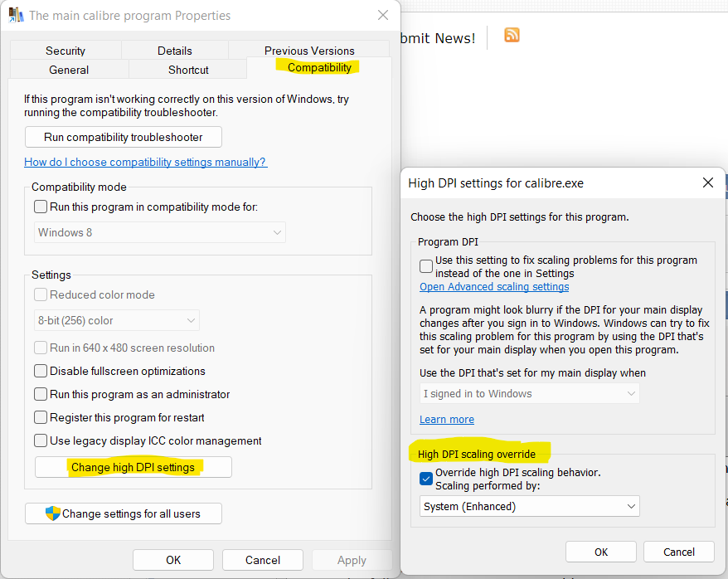Select the Compatibility tab
This screenshot has height=579, width=728.
(x=319, y=68)
